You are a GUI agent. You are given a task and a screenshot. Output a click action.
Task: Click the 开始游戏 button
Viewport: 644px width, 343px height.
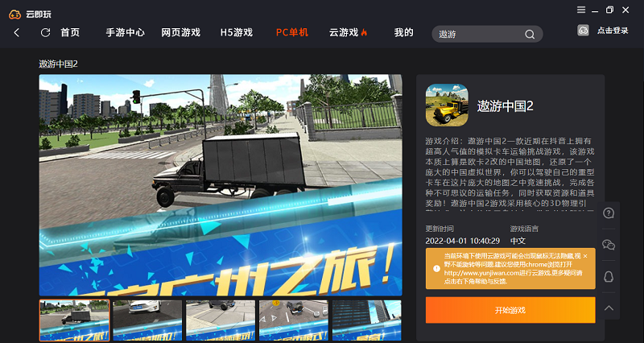[510, 310]
